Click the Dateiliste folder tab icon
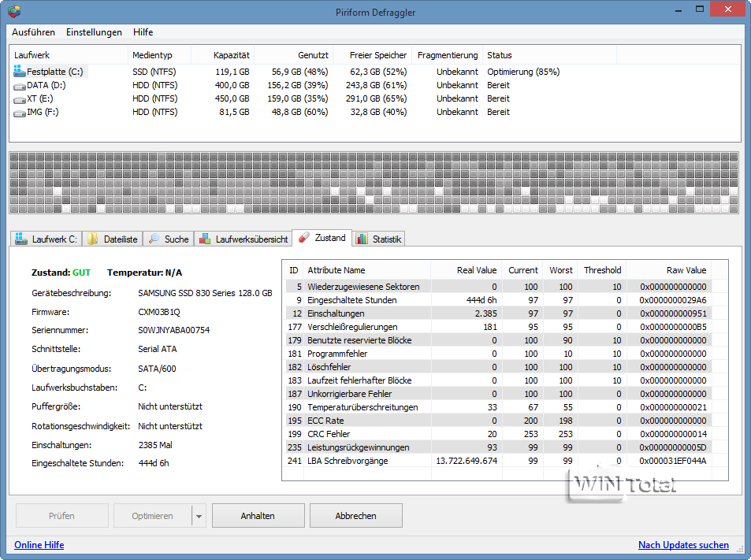This screenshot has width=751, height=560. click(93, 239)
